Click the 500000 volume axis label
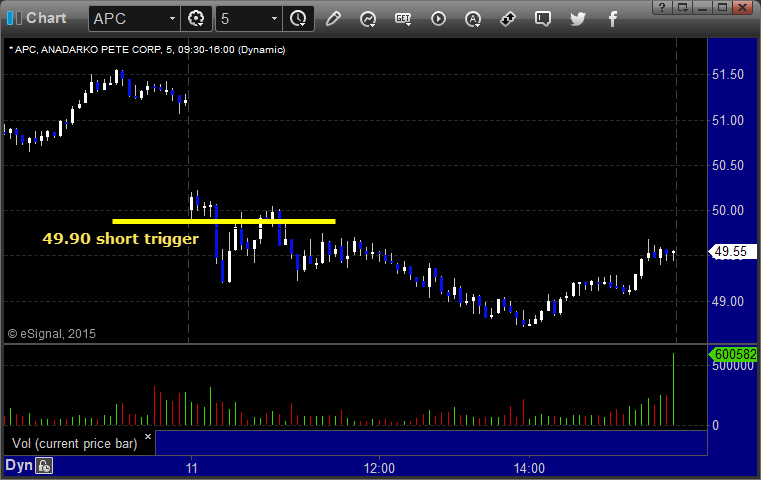This screenshot has height=480, width=761. [733, 366]
